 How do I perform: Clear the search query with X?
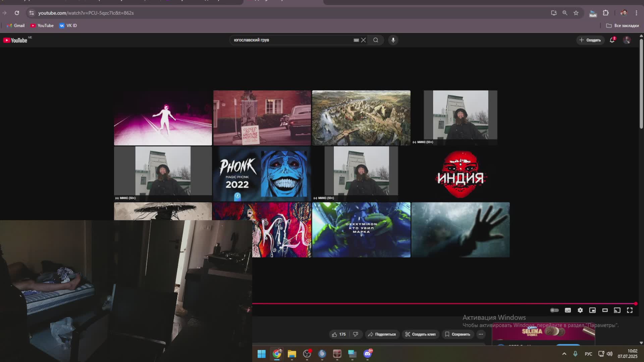[363, 40]
